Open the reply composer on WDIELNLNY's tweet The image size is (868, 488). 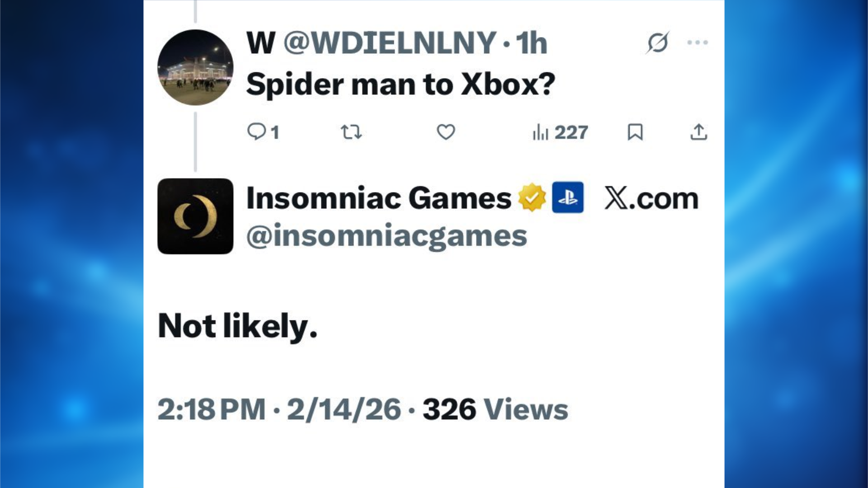tap(256, 132)
